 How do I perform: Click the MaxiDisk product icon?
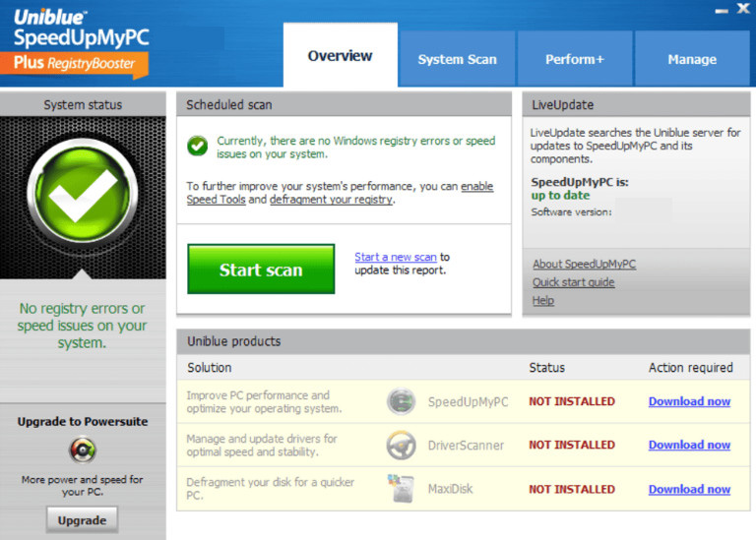pos(402,489)
